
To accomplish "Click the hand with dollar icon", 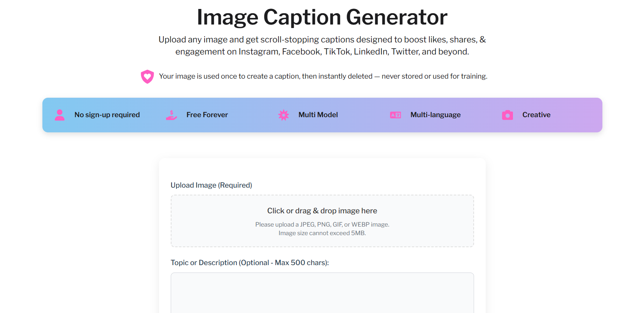I will [x=171, y=115].
